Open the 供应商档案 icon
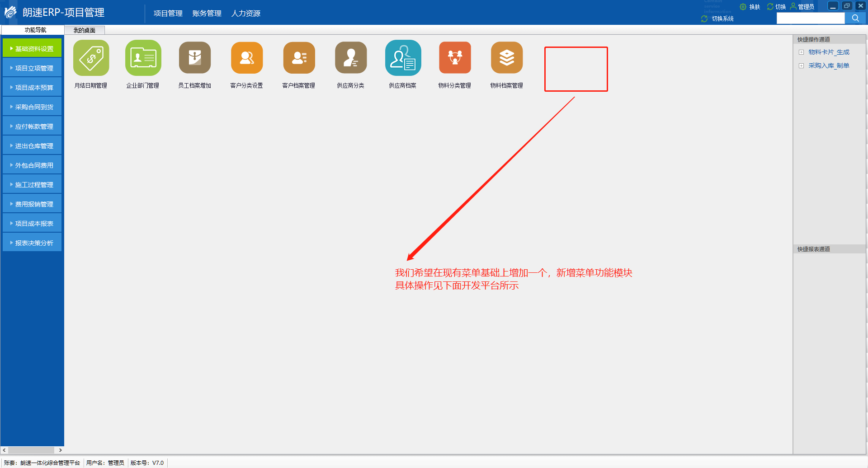This screenshot has width=868, height=468. coord(403,58)
